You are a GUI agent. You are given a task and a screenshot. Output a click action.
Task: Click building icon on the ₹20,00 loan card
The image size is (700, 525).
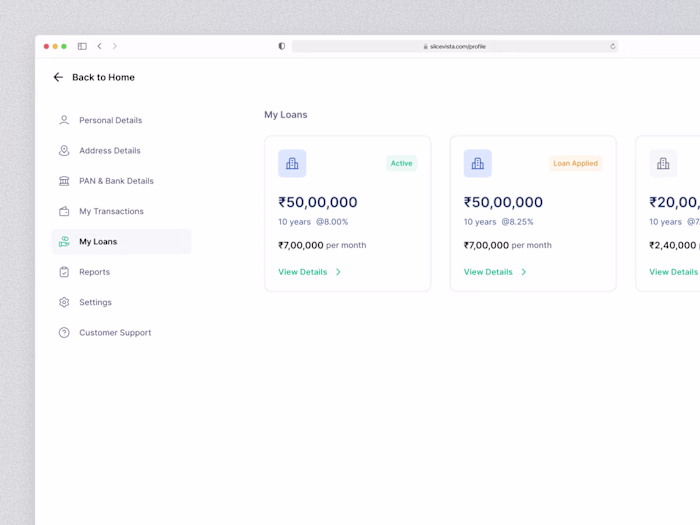(x=663, y=163)
